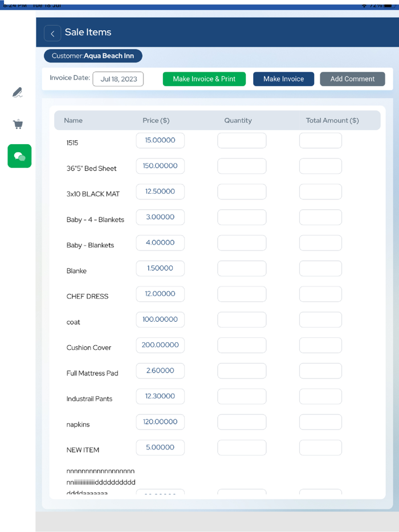Edit price of Cushion Cover
This screenshot has width=399, height=532.
pos(160,345)
